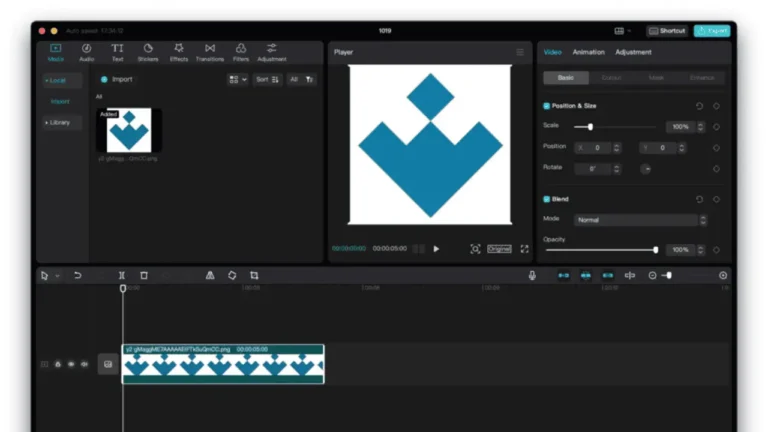
Task: Click the Rotate clip tool in timeline toolbar
Action: [232, 275]
